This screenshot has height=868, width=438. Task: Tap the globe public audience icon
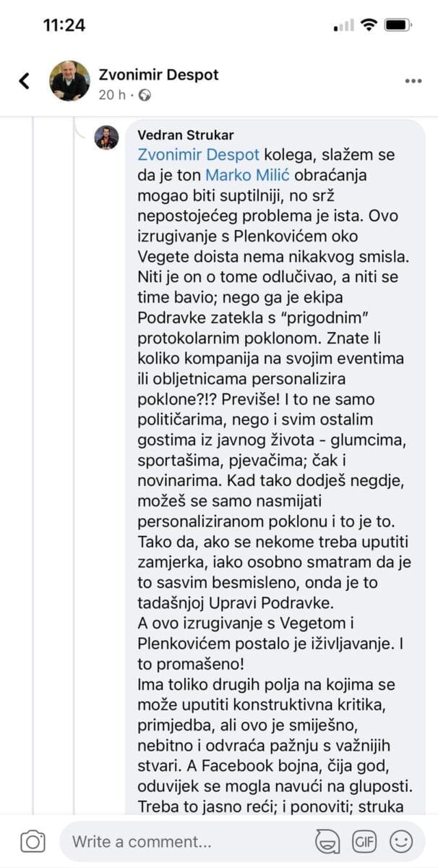[x=145, y=94]
